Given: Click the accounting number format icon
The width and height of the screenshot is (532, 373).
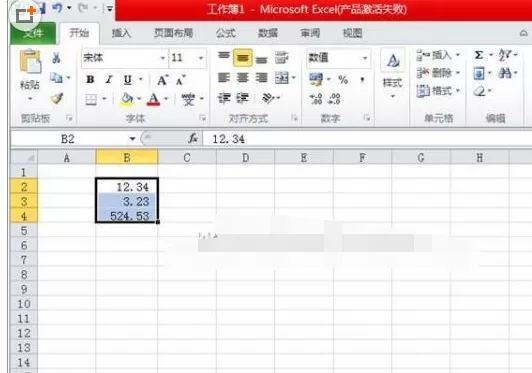Looking at the screenshot, I should click(316, 79).
